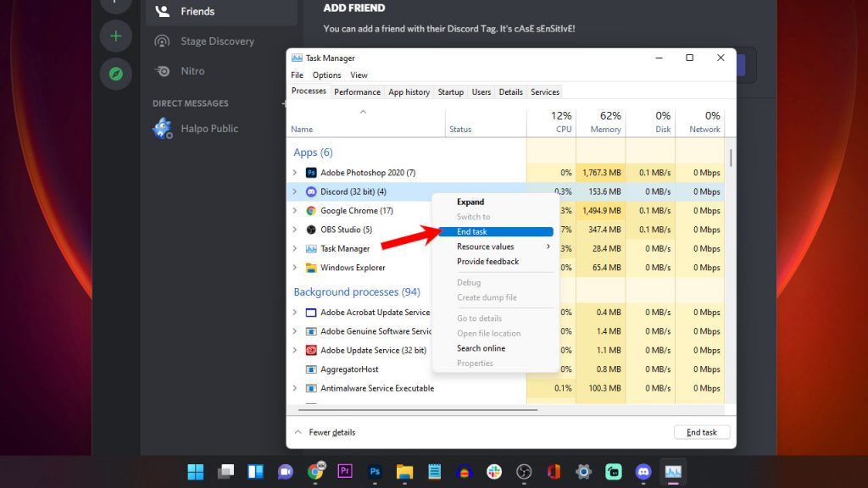Screen dimensions: 868x488
Task: Click the Stage Discovery icon in Discord
Action: (162, 41)
